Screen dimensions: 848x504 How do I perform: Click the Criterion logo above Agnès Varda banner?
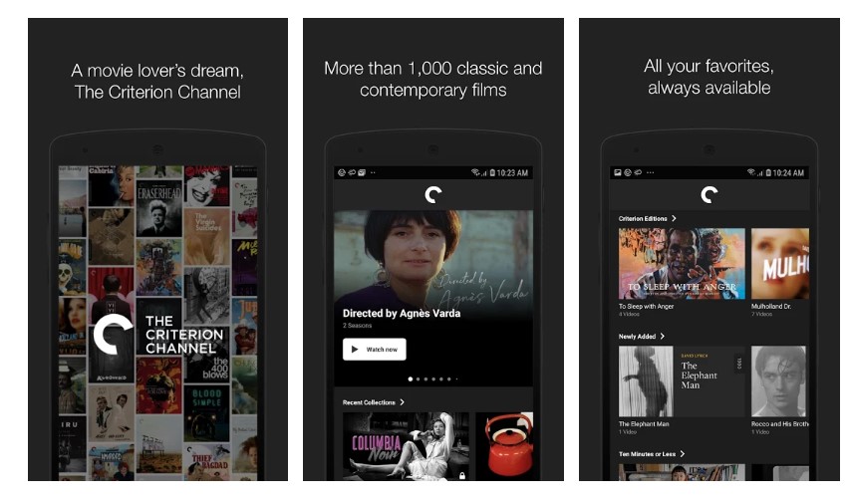pos(433,194)
